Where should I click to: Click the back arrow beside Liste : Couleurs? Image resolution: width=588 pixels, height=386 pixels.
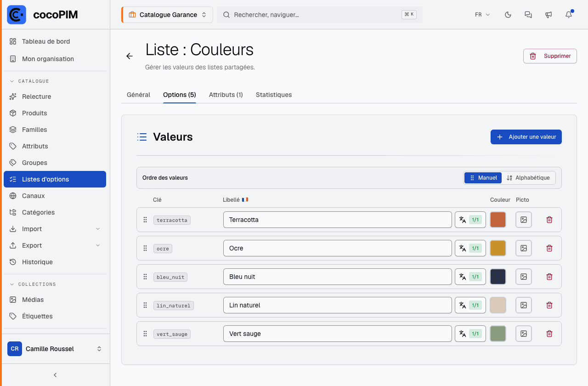pos(130,56)
